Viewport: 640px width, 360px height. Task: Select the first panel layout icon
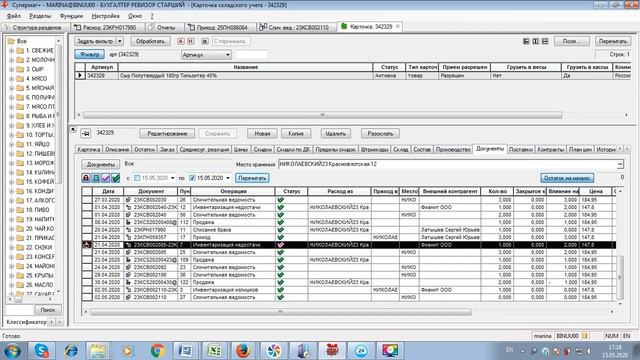[x=526, y=41]
